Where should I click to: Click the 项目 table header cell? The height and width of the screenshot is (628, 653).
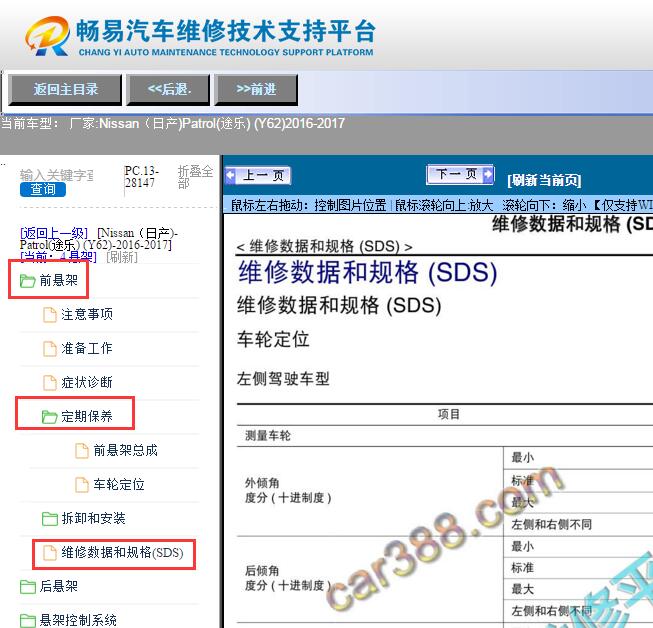[449, 414]
